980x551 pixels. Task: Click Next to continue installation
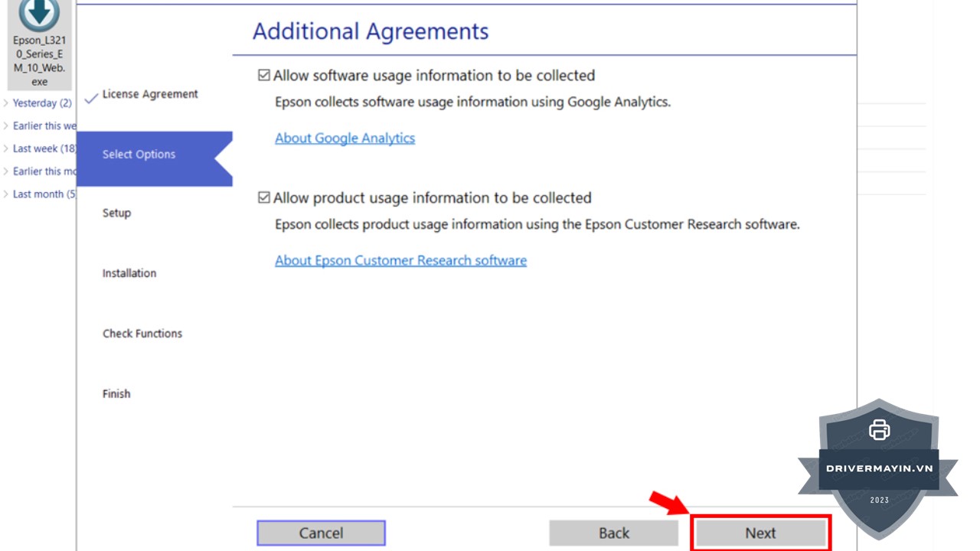pyautogui.click(x=760, y=533)
